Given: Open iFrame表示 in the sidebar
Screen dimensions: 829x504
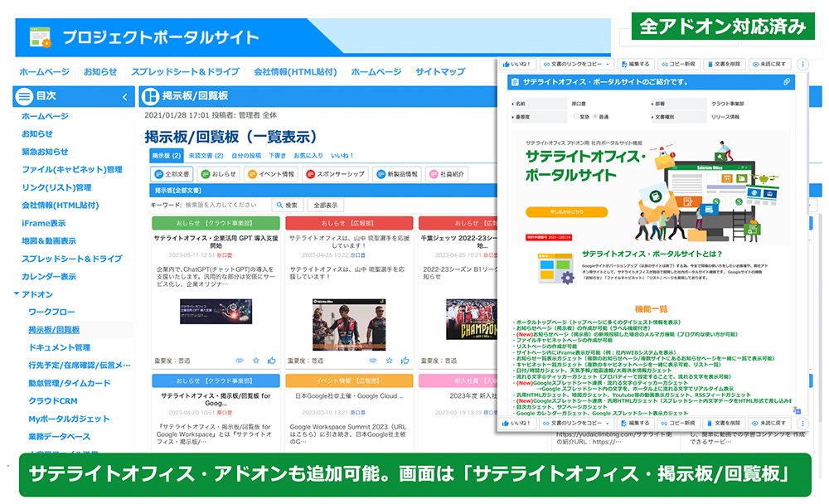Looking at the screenshot, I should coord(43,223).
